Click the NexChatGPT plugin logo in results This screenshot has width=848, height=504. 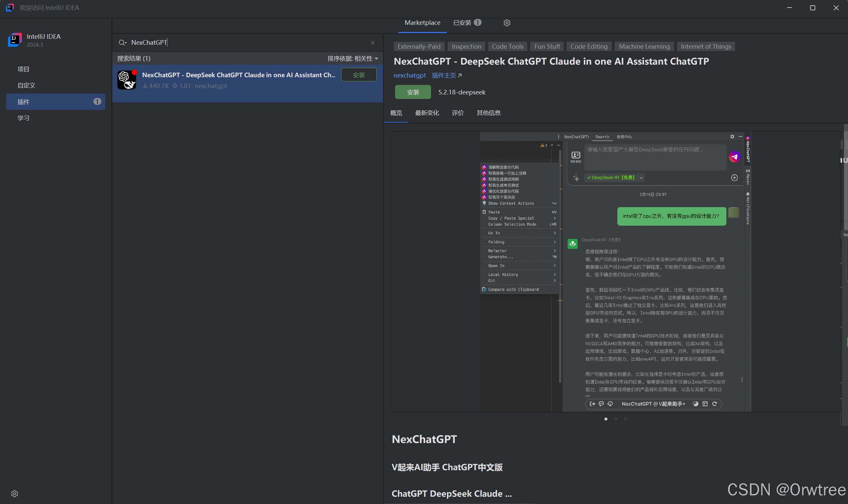[x=127, y=80]
